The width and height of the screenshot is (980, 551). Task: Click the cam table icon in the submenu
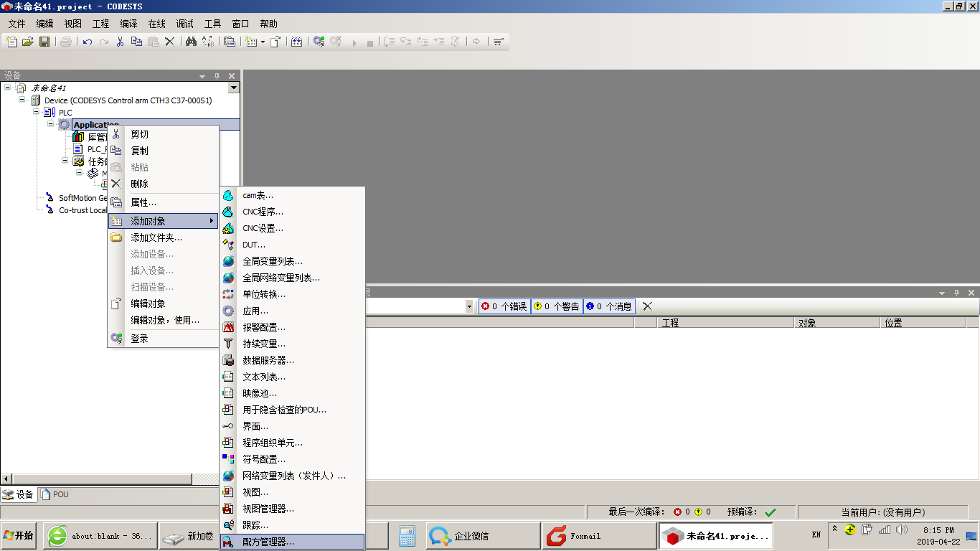pos(228,195)
